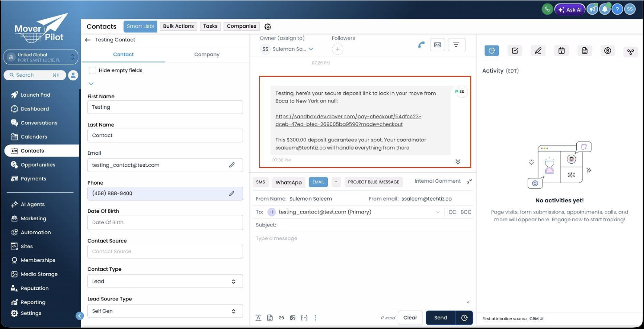Click the text formatting icon in composer
The width and height of the screenshot is (644, 329).
click(x=258, y=318)
